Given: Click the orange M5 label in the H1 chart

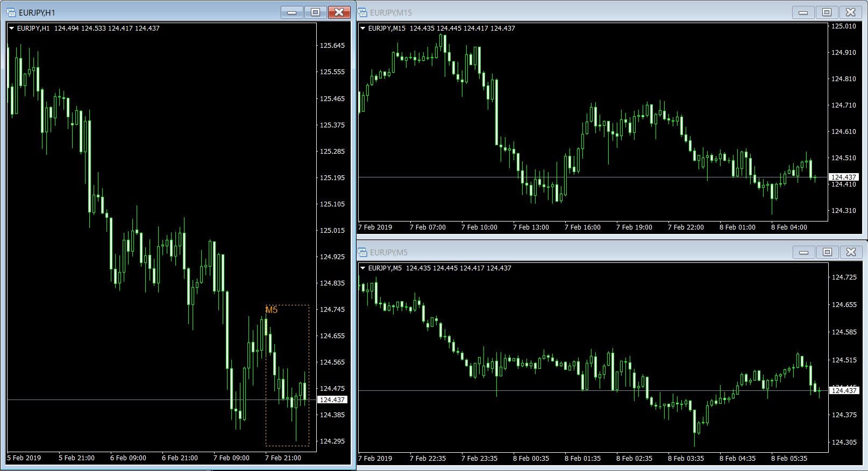Looking at the screenshot, I should [272, 310].
